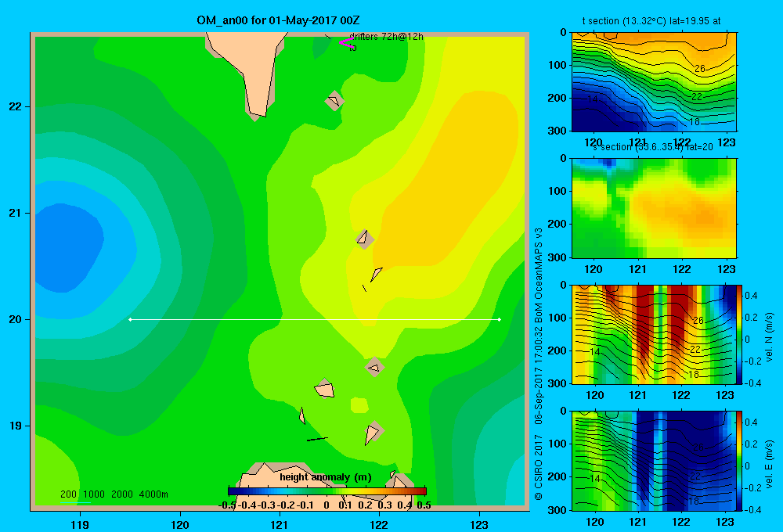Click the height anomaly color bar
The image size is (783, 532).
coord(327,491)
